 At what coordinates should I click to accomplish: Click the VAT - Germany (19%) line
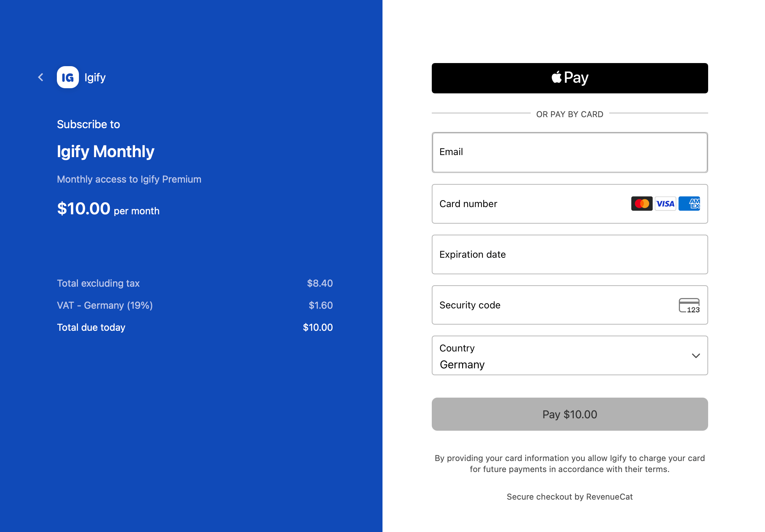point(105,305)
